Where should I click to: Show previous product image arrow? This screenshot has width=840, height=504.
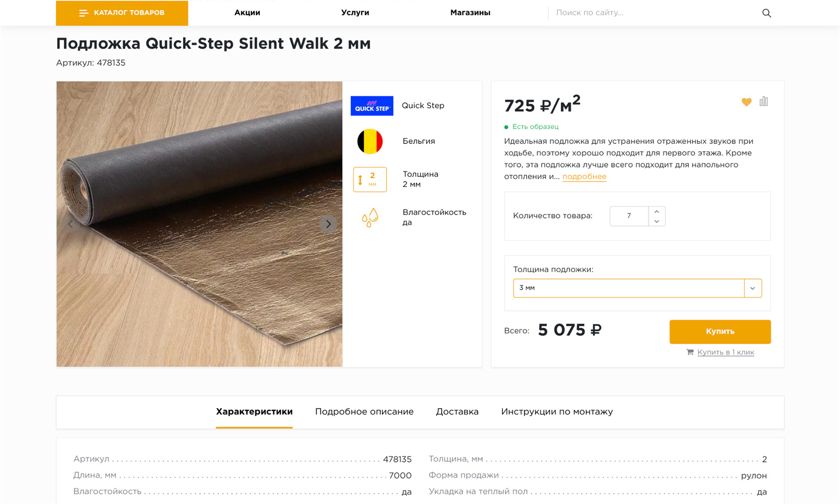(x=71, y=224)
